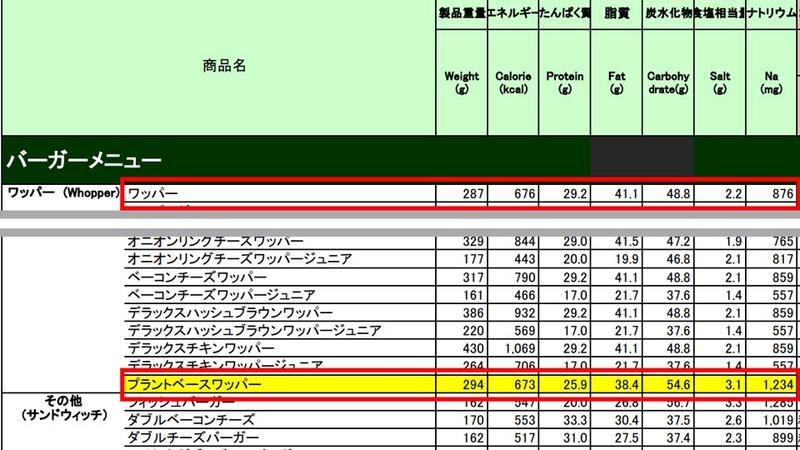The image size is (800, 450).
Task: Select the ワッパー product name cell
Action: (153, 194)
